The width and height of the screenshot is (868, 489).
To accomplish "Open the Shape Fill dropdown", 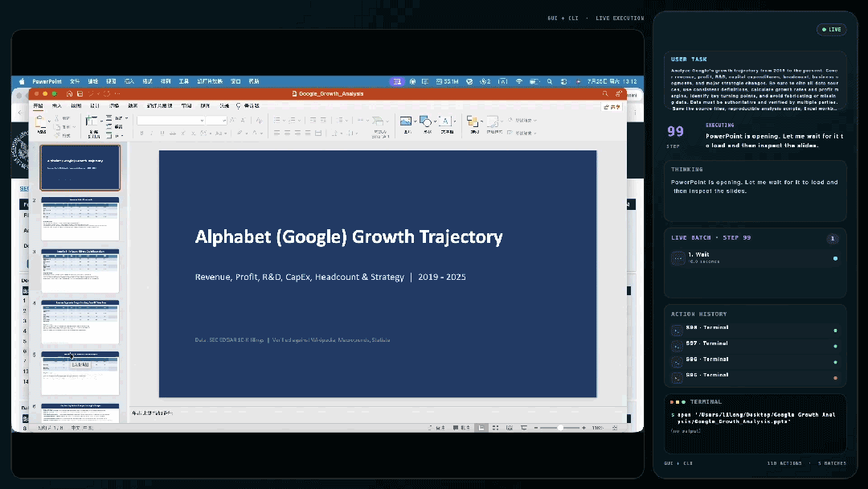I will click(x=522, y=120).
